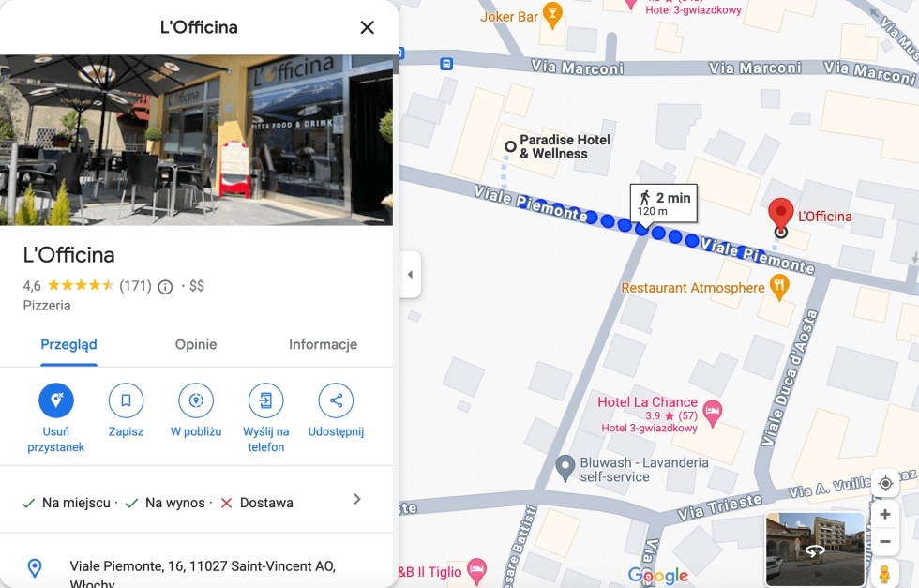The height and width of the screenshot is (588, 919).
Task: Select Restaurant Atmosphere map pin
Action: pos(779,289)
